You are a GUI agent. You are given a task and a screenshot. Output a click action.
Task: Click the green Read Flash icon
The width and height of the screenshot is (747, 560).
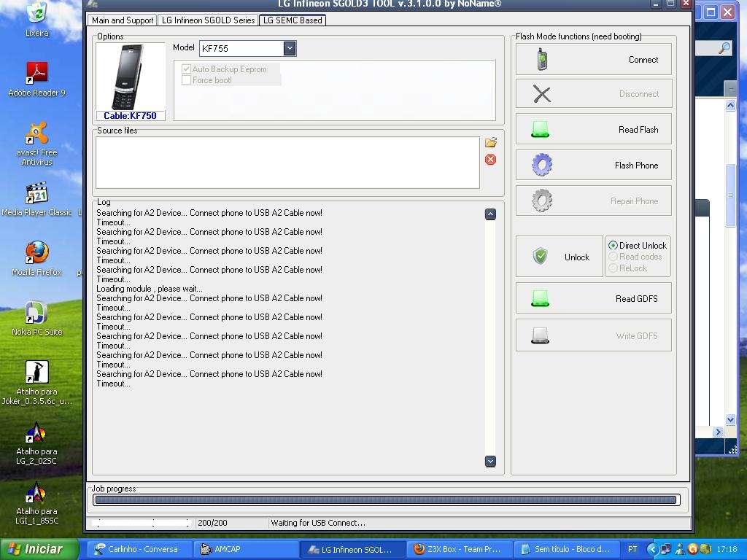coord(541,129)
